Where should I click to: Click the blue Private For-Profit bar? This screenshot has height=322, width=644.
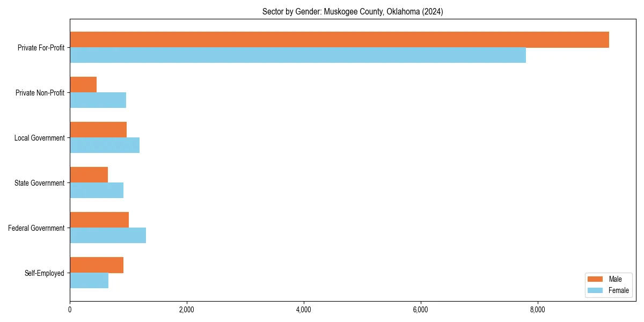click(x=295, y=54)
